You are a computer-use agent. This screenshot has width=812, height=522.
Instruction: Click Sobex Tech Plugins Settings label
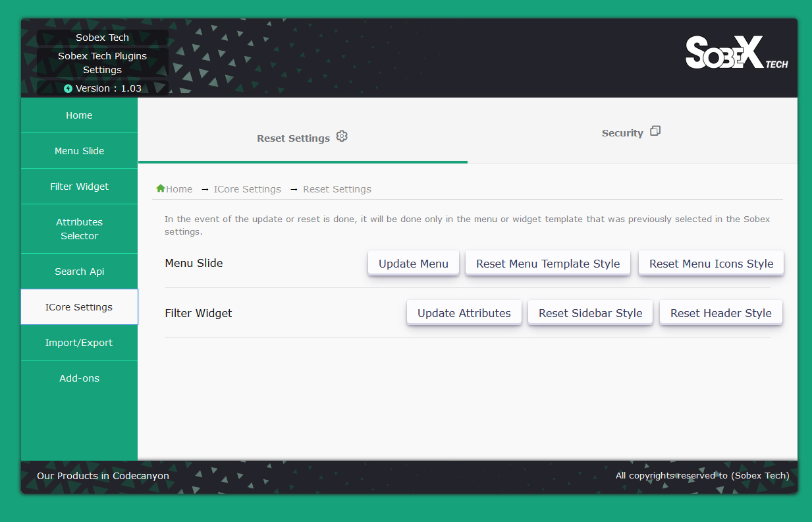point(102,63)
